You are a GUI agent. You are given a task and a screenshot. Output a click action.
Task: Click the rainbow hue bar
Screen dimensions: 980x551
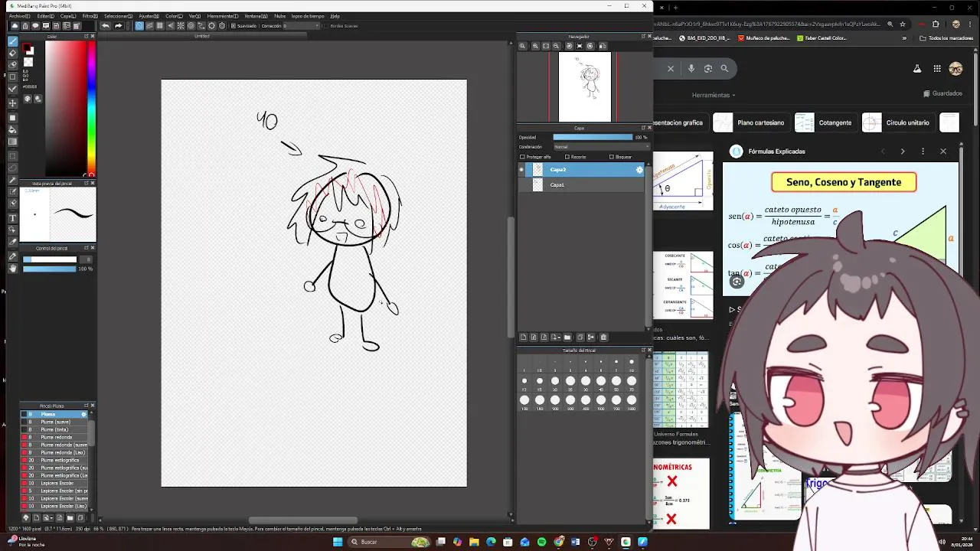91,107
